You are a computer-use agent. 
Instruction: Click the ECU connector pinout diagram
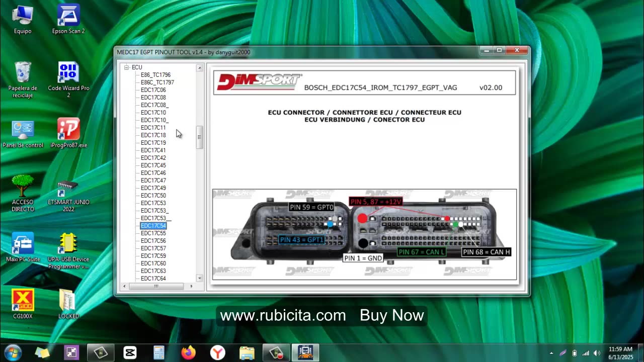coord(364,234)
